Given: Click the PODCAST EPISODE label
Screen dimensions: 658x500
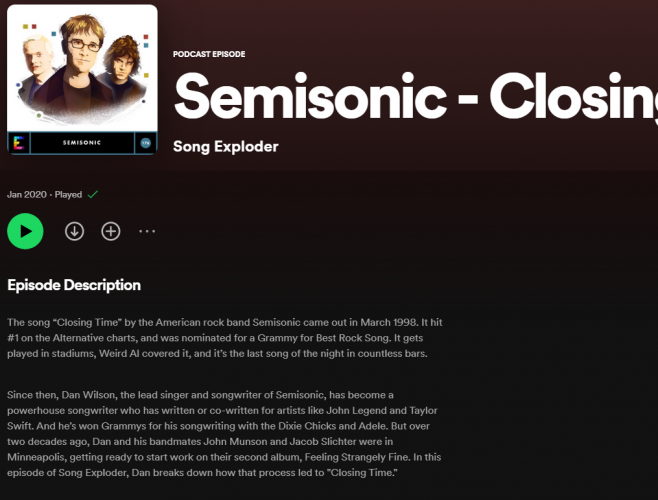Looking at the screenshot, I should (x=209, y=54).
